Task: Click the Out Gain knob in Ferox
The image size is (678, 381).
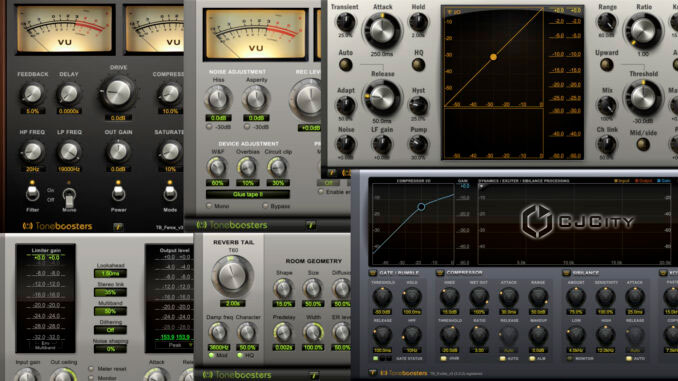Action: [x=118, y=151]
